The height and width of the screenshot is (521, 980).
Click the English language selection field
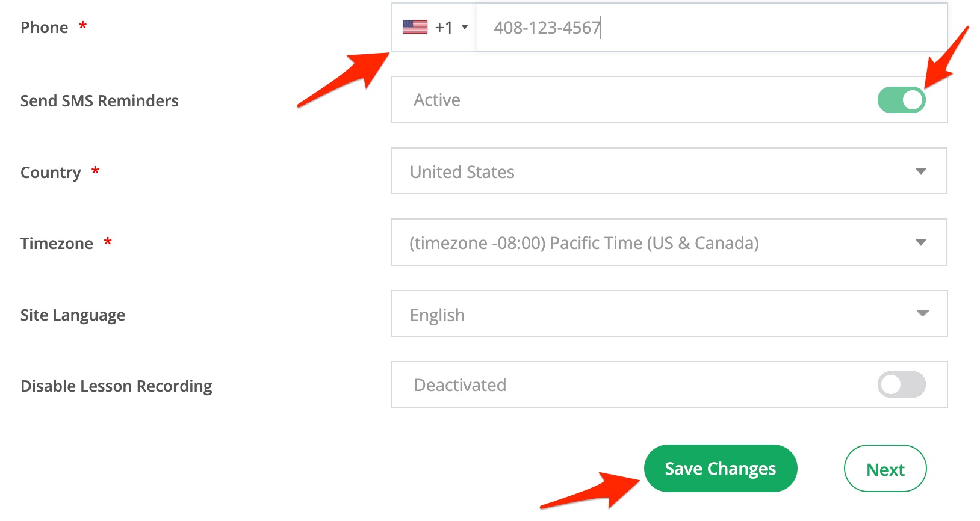(x=669, y=313)
